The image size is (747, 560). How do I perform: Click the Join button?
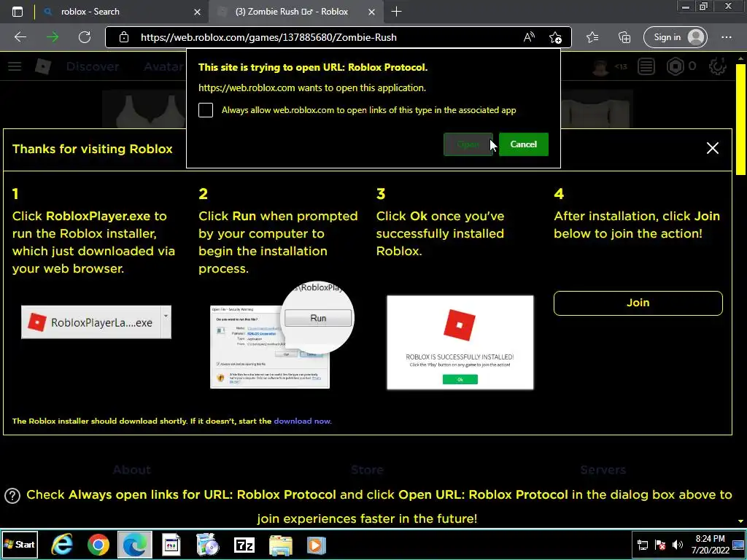point(638,303)
